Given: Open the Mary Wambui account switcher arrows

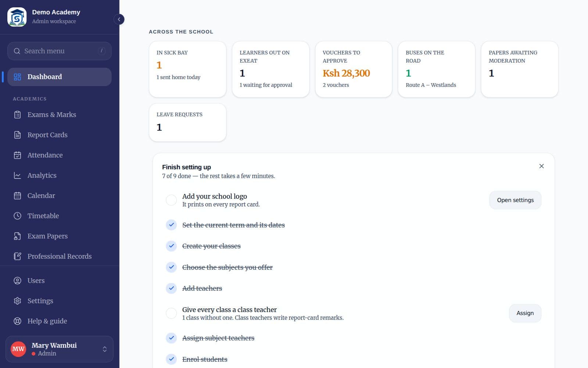Looking at the screenshot, I should [105, 349].
